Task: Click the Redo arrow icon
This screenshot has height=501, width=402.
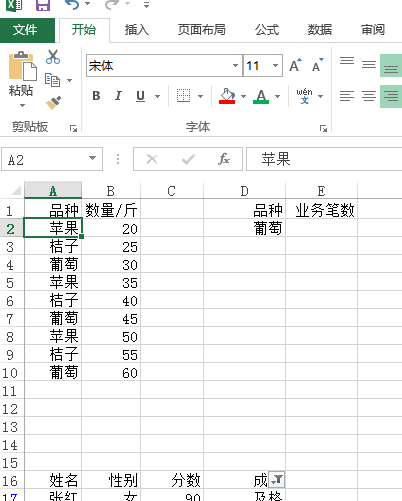Action: coord(111,4)
